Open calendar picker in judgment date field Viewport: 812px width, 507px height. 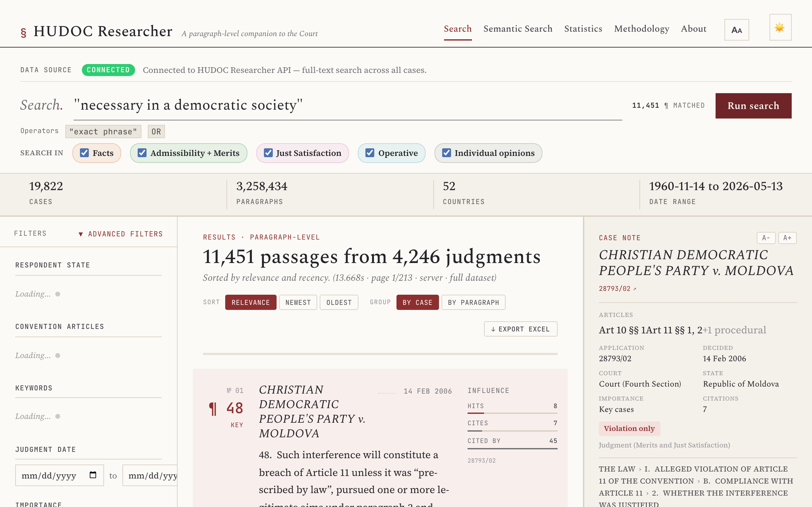click(93, 475)
